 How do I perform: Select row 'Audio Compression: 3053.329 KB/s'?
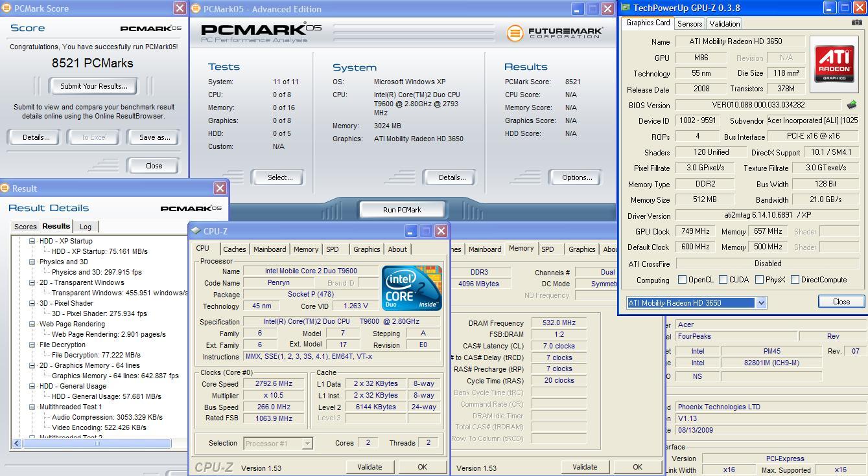(x=107, y=417)
